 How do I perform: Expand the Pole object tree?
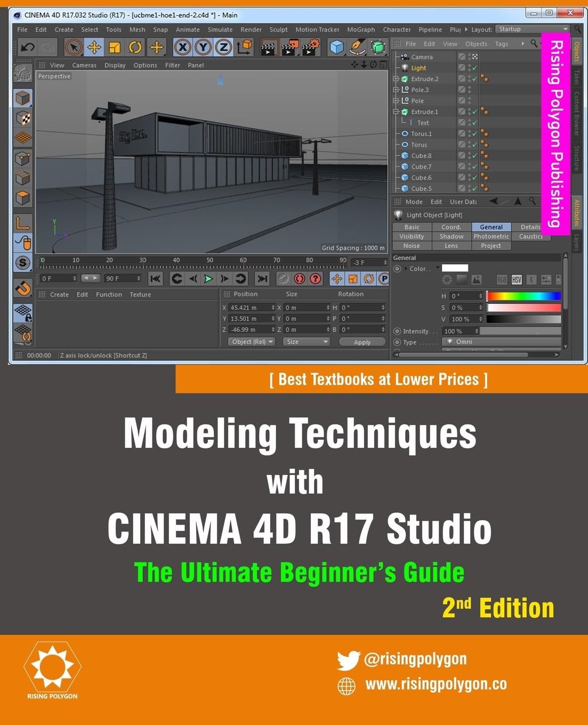(x=396, y=101)
